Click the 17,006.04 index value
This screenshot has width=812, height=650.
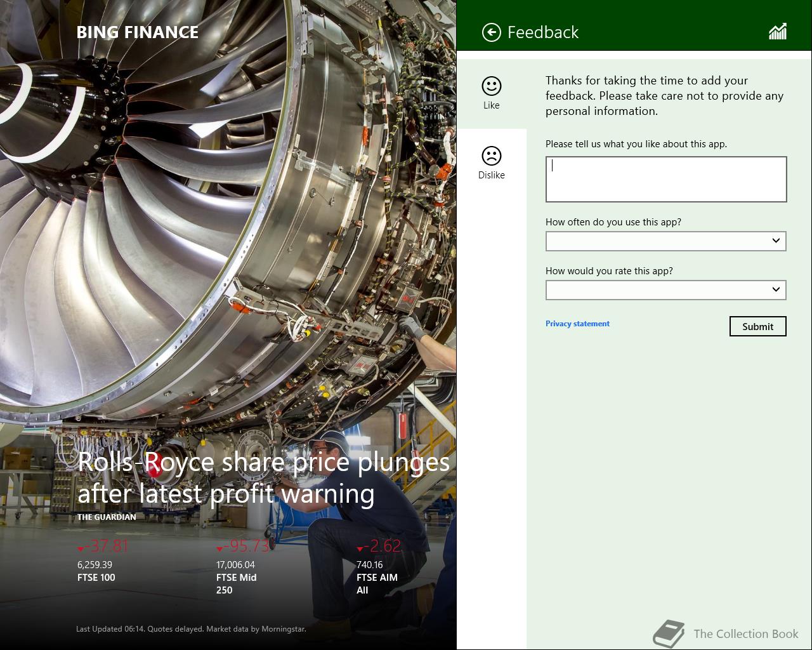point(235,565)
